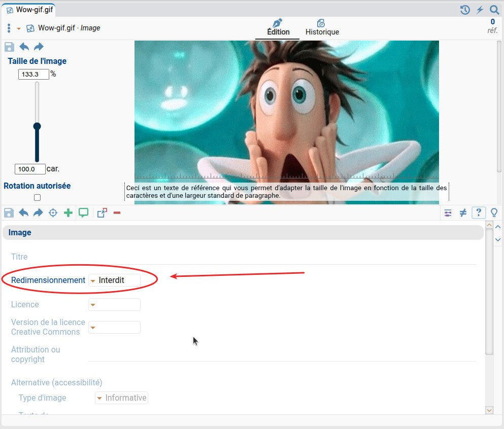Image resolution: width=504 pixels, height=429 pixels.
Task: Click the red minus remove icon
Action: tap(117, 213)
